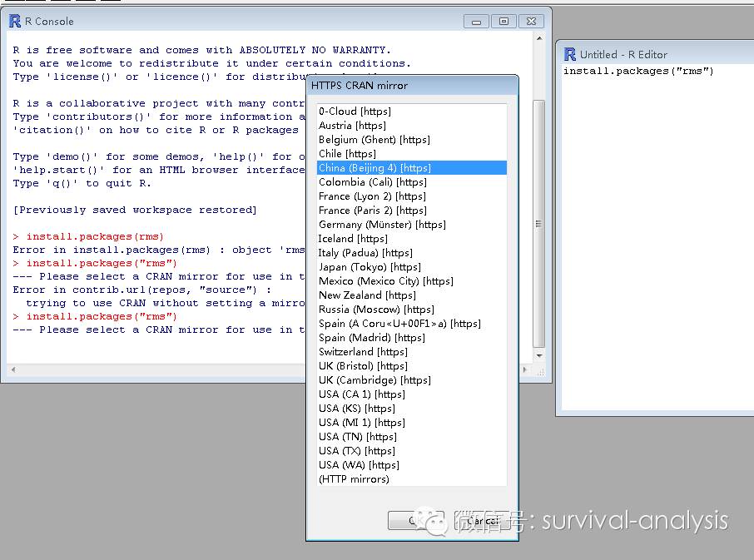754x560 pixels.
Task: Select UK (Bristol) [https] mirror
Action: click(412, 366)
